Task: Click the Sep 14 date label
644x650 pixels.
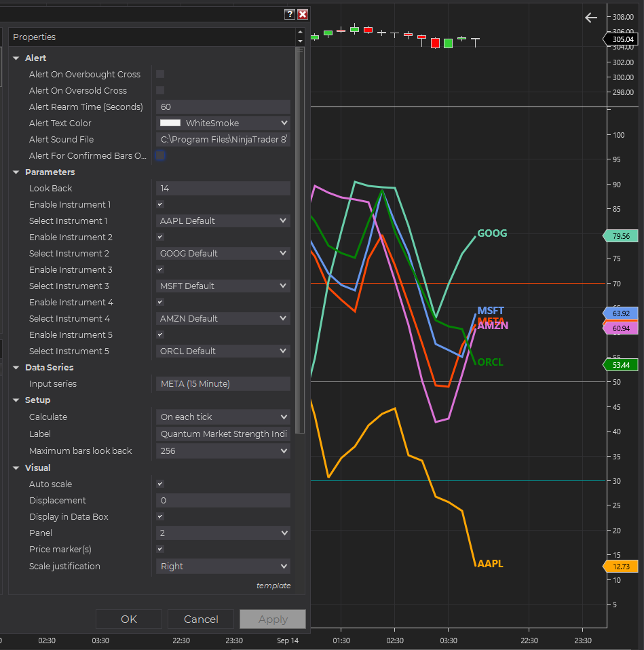Action: click(288, 641)
